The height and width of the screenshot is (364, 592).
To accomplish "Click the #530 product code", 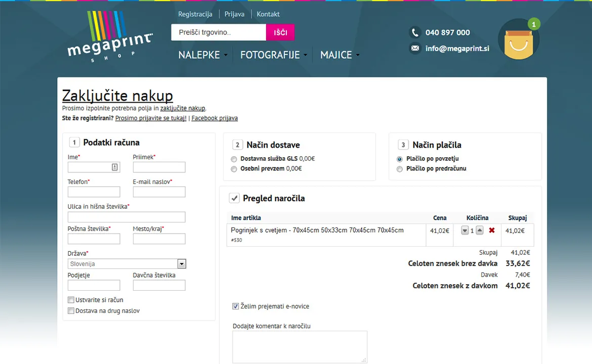I will (x=237, y=240).
